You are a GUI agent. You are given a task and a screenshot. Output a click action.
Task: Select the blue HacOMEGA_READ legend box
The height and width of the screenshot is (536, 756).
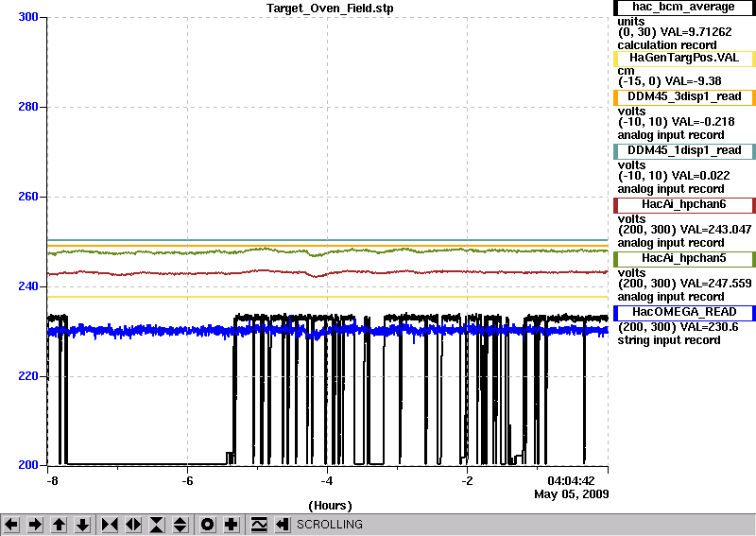[684, 313]
